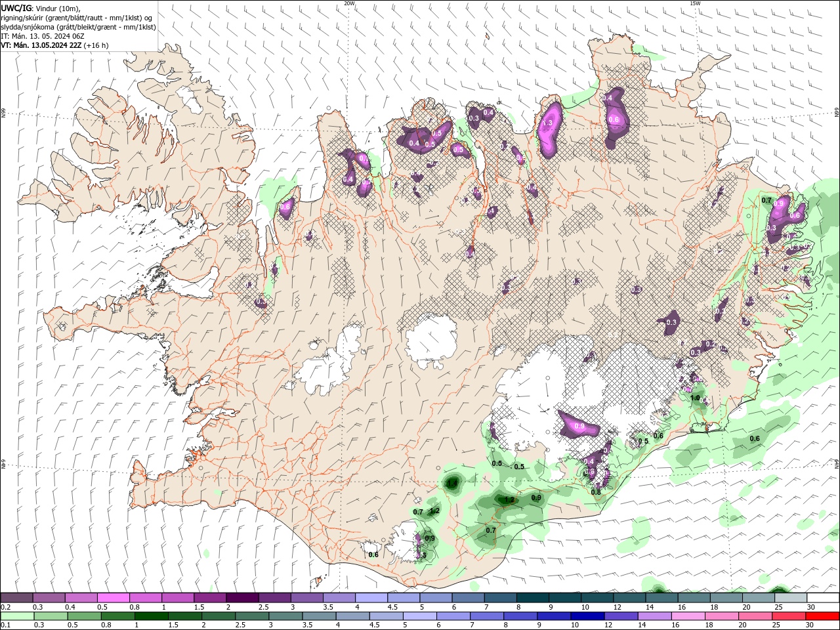Choose the pale pink 16 swatch, lower legend
The height and width of the screenshot is (630, 840).
coord(689,616)
